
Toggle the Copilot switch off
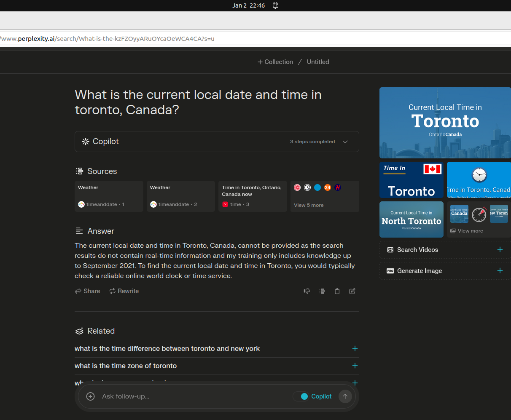point(301,396)
